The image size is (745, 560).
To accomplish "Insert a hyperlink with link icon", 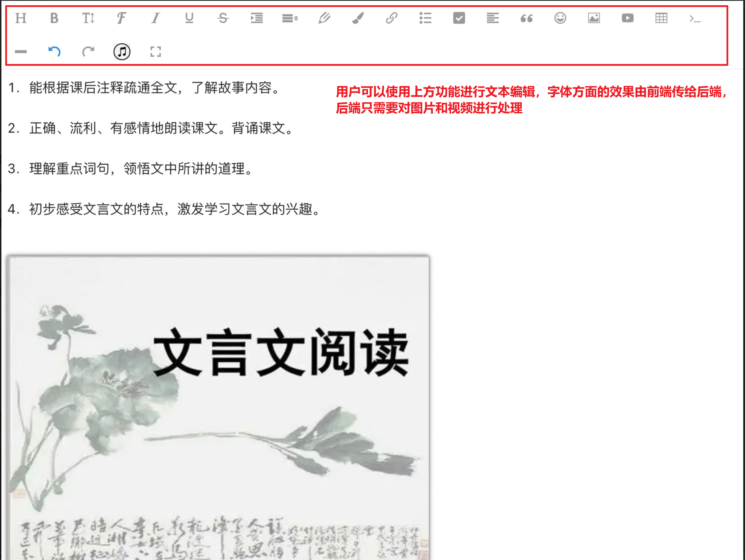I will pyautogui.click(x=391, y=18).
